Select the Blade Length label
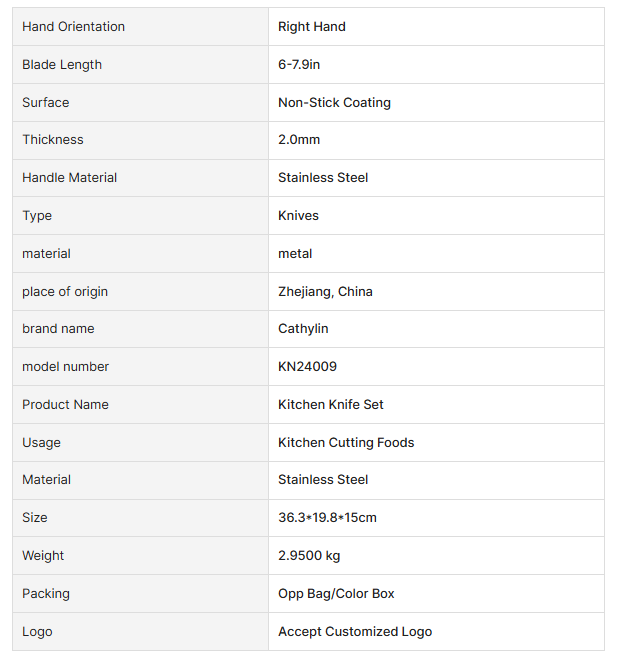 click(x=62, y=65)
